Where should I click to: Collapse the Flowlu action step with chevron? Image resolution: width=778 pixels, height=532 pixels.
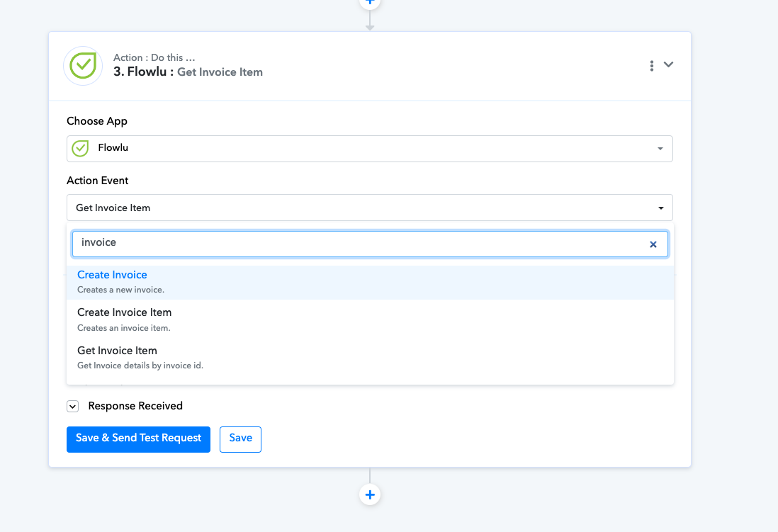[668, 64]
